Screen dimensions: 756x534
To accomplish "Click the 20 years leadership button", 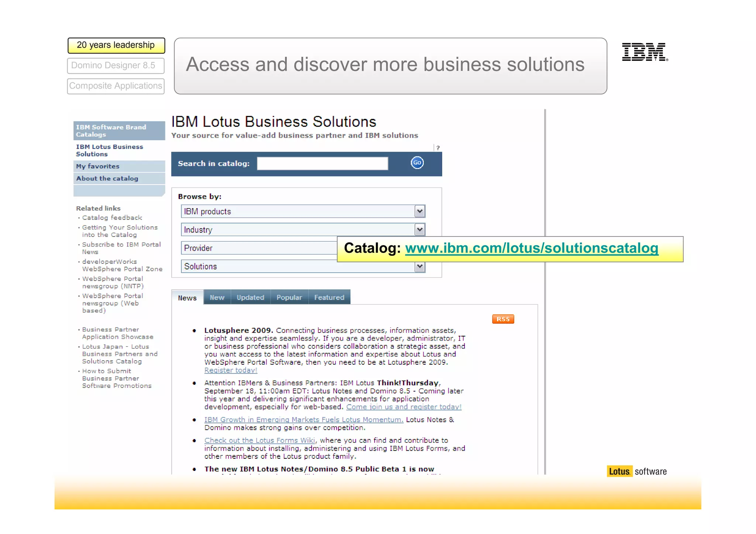I will pyautogui.click(x=116, y=45).
